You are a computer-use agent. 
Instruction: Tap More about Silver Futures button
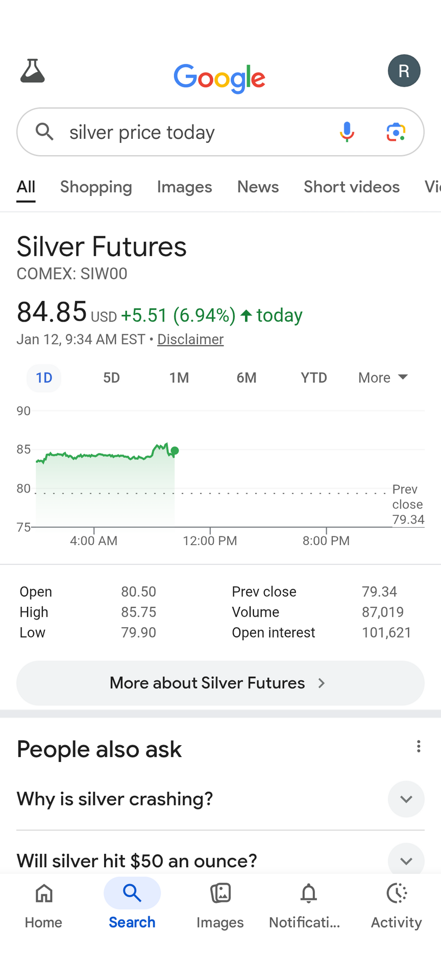click(x=220, y=683)
